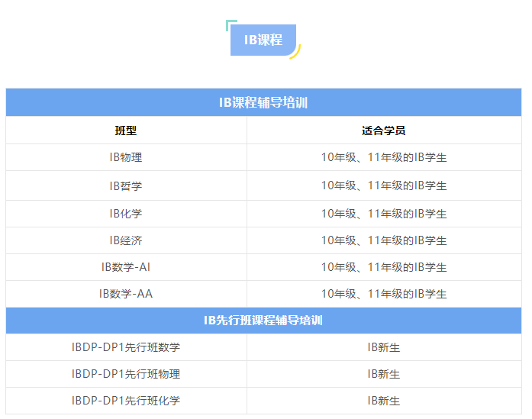Select the IB先行班课程辅导培训 header row
The image size is (532, 419).
tap(263, 321)
